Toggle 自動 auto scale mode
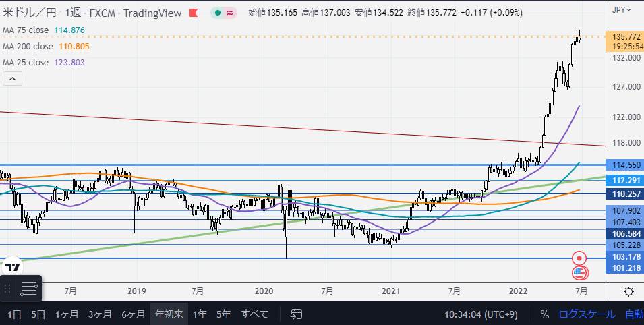Image resolution: width=644 pixels, height=325 pixels. tap(634, 314)
